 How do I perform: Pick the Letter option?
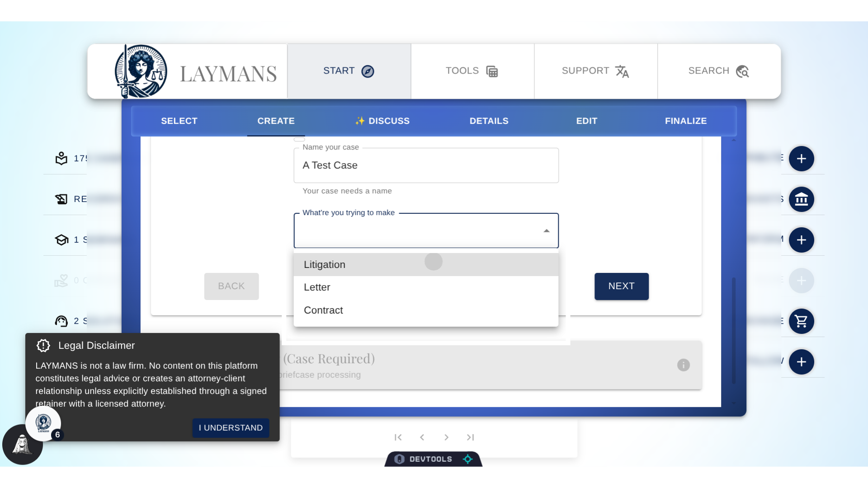pos(317,287)
